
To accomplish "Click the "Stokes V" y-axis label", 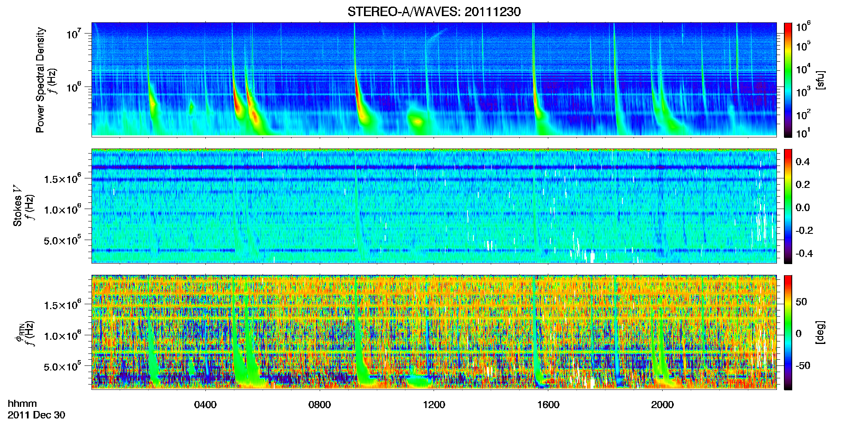I will [17, 206].
